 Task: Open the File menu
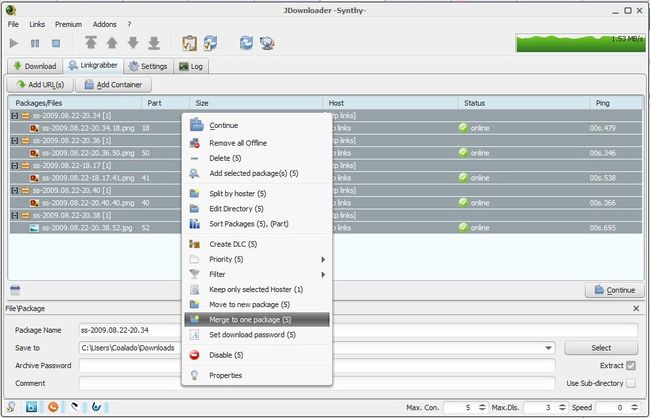point(13,24)
